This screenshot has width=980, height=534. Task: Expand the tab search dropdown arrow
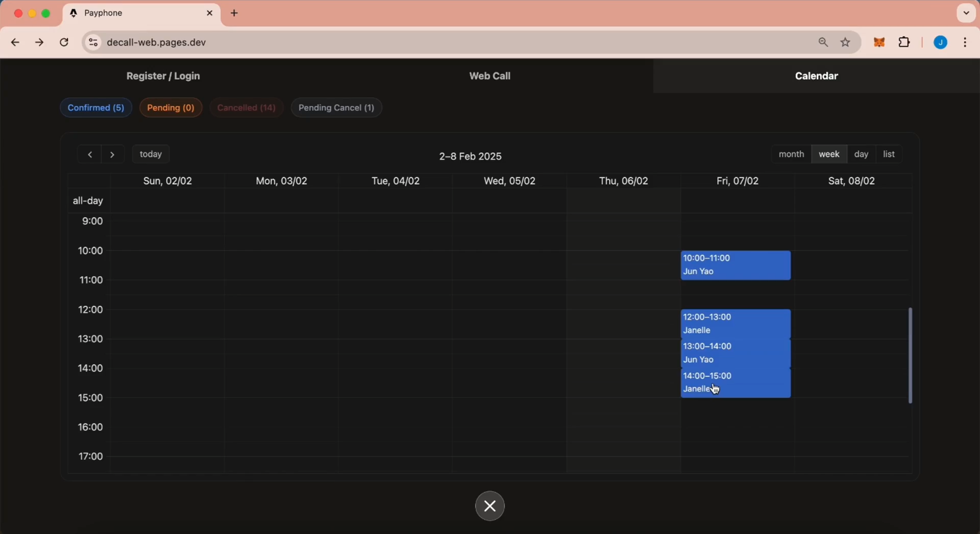[x=966, y=13]
